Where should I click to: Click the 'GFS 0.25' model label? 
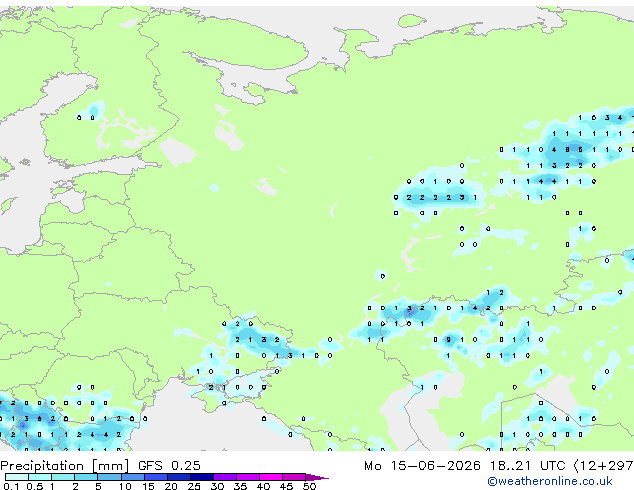tap(169, 466)
